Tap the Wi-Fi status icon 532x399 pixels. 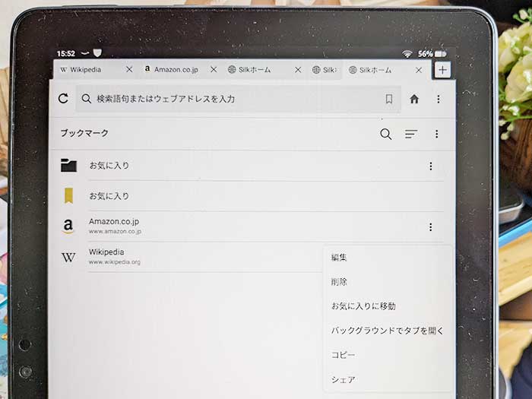pos(407,54)
